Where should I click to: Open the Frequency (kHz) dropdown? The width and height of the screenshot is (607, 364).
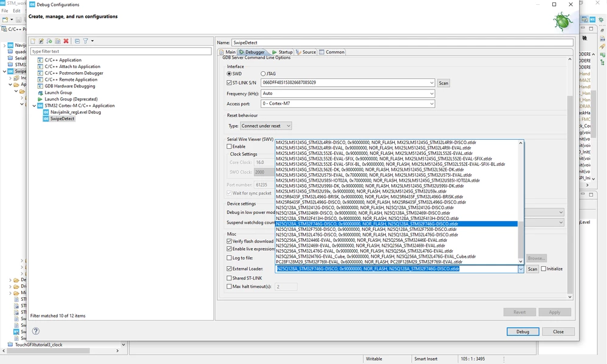pyautogui.click(x=431, y=94)
